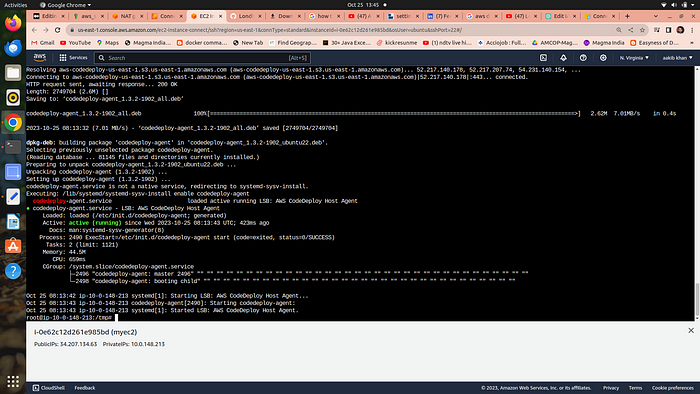This screenshot has height=394, width=700.
Task: Open the Feedback link in the footer
Action: point(84,388)
